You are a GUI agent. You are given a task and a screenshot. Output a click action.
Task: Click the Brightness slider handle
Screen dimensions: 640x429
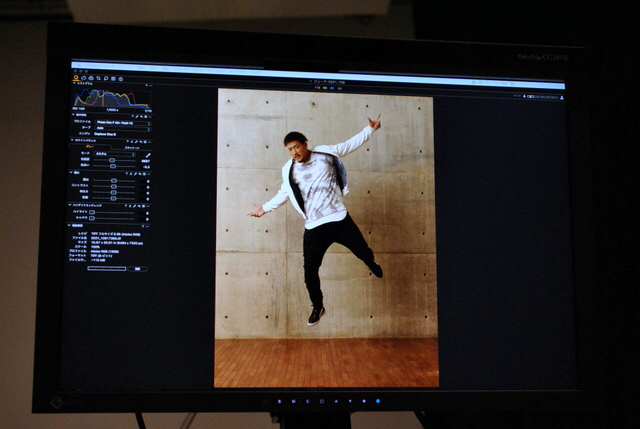[x=113, y=192]
